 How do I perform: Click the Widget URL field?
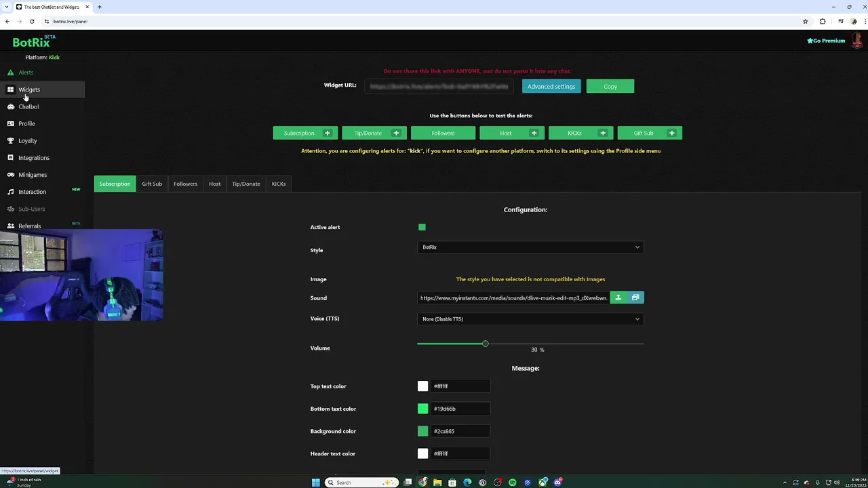point(439,87)
